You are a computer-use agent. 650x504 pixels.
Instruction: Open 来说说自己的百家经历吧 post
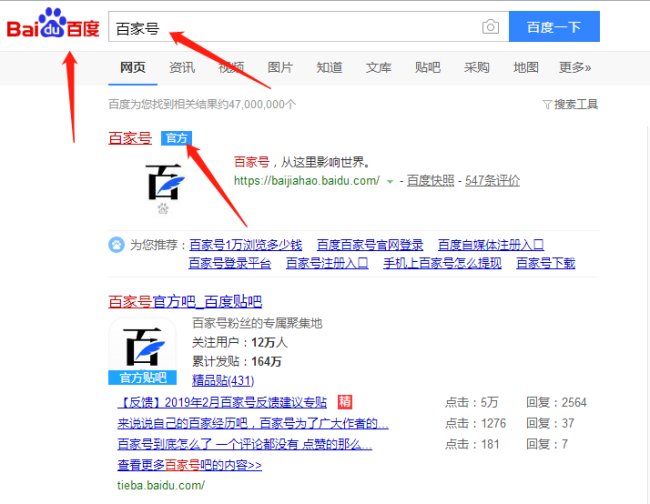pyautogui.click(x=253, y=423)
